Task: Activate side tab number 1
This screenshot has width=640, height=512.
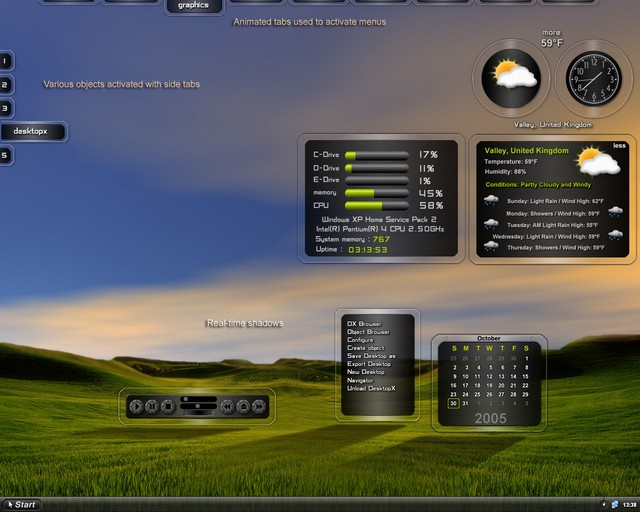Action: 6,61
